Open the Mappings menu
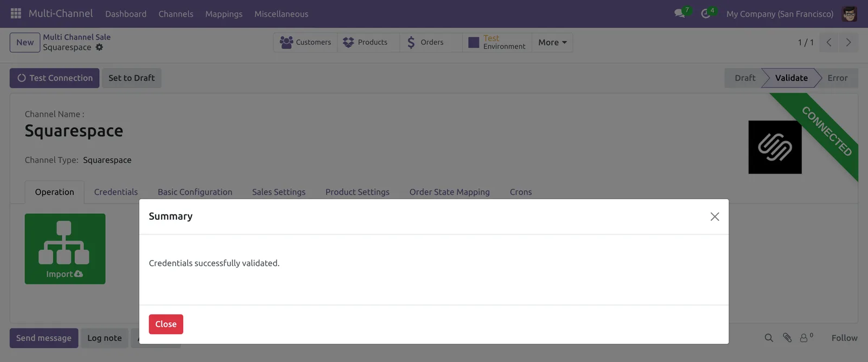This screenshot has height=362, width=868. (224, 14)
